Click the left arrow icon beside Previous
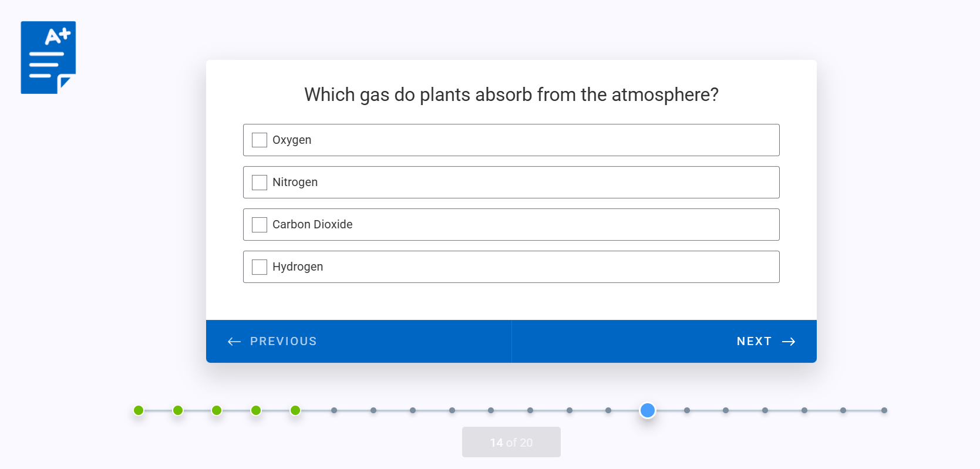980x469 pixels. coord(234,342)
